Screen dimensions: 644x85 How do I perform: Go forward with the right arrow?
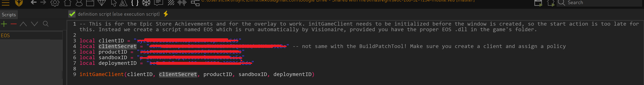pyautogui.click(x=43, y=2)
